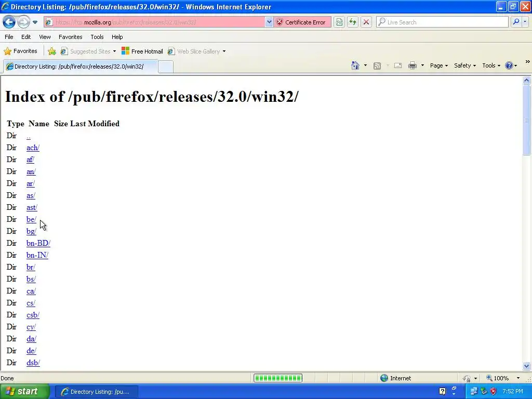
Task: Open the bn-IN/ directory link
Action: (x=37, y=255)
